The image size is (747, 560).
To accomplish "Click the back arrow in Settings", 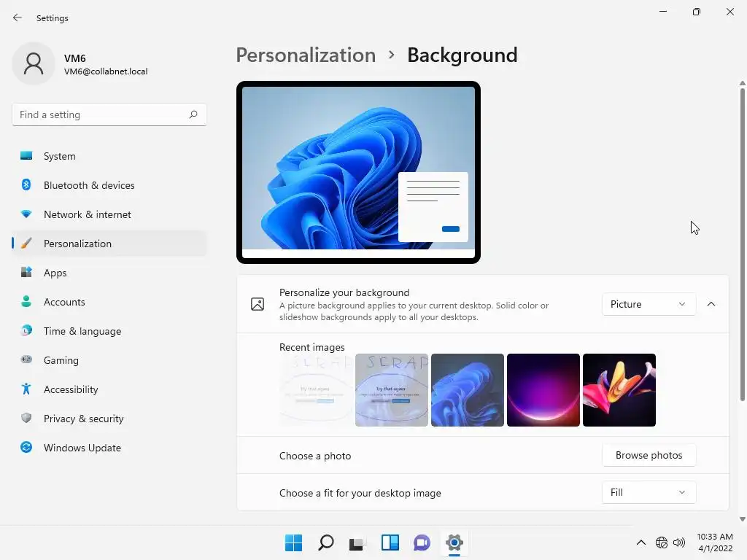I will (x=18, y=17).
